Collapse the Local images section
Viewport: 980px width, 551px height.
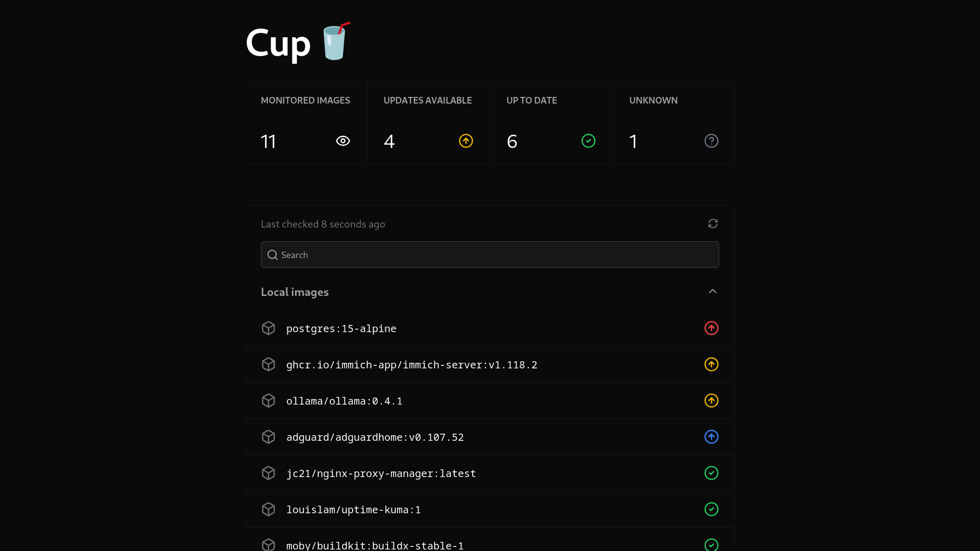[x=713, y=291]
